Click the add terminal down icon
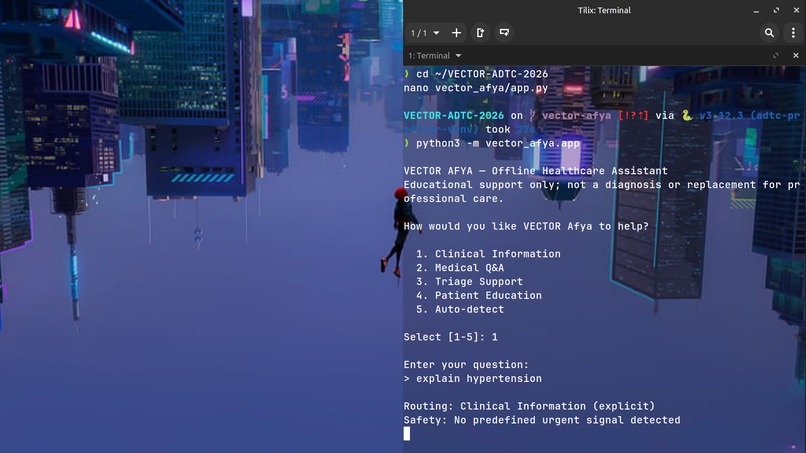This screenshot has width=806, height=453. pos(504,33)
